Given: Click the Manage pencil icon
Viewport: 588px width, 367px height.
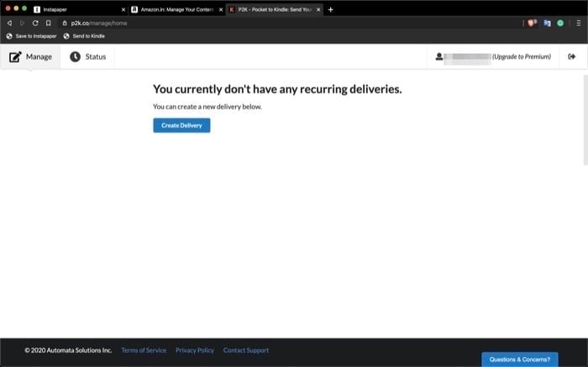Looking at the screenshot, I should coord(15,57).
